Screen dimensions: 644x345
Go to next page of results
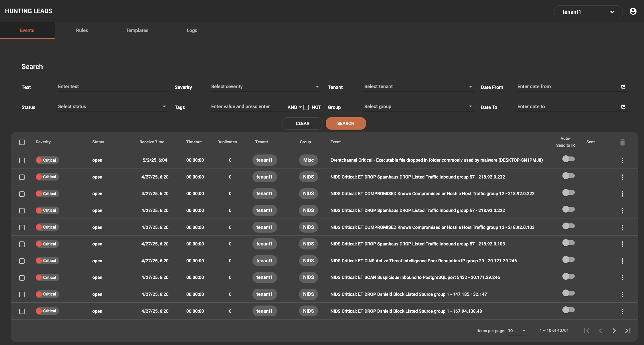point(614,331)
